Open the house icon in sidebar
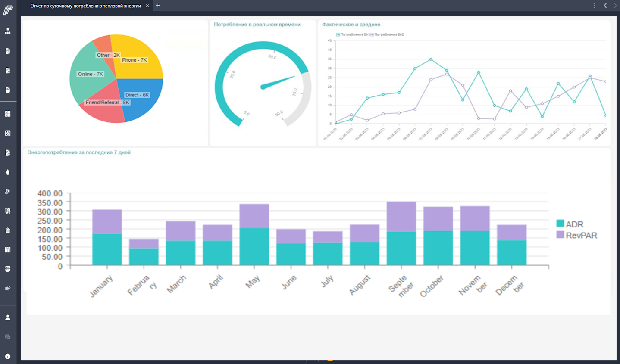 point(8,230)
